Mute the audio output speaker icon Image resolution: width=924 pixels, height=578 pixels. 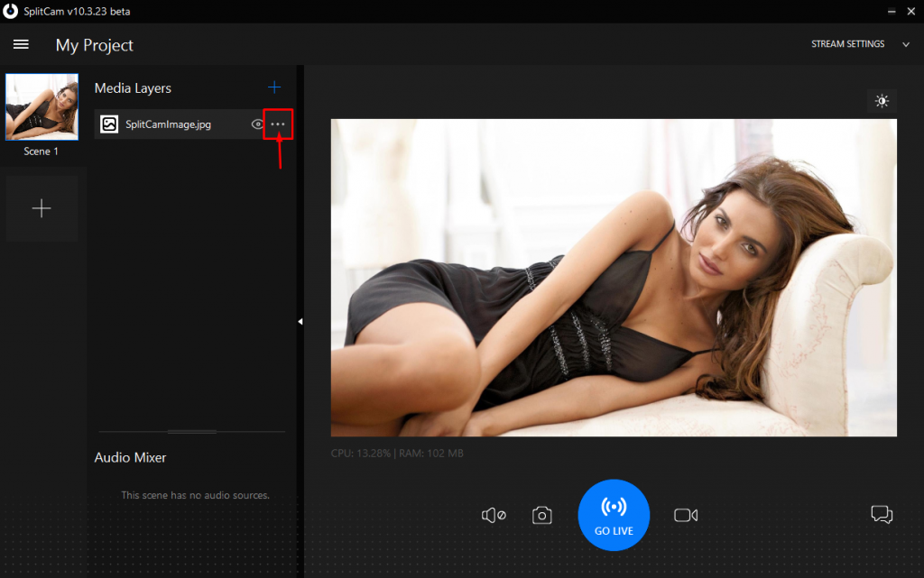click(x=494, y=516)
